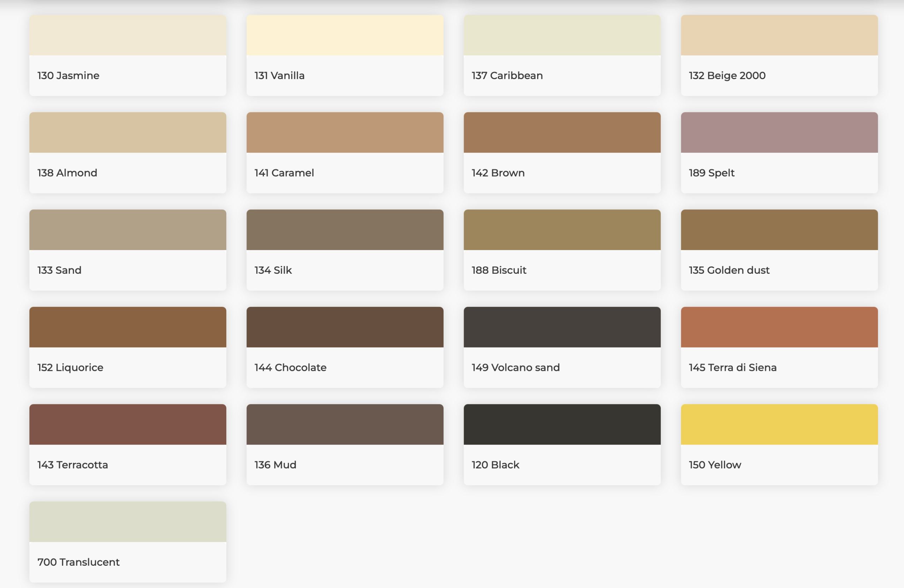The width and height of the screenshot is (904, 588).
Task: Select the 133 Sand color swatch
Action: [x=127, y=230]
